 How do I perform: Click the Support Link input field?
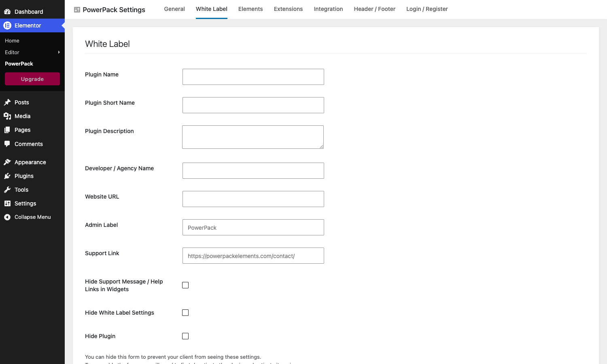click(x=253, y=256)
